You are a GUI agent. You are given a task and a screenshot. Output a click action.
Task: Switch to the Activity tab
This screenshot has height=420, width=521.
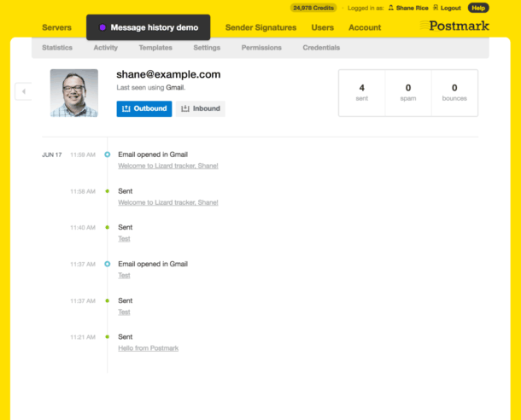tap(106, 48)
